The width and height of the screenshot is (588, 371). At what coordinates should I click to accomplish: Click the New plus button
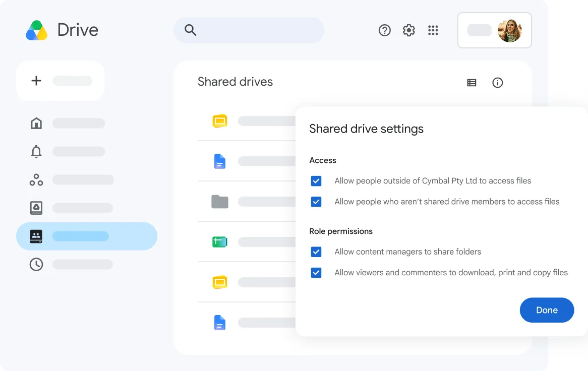click(x=61, y=81)
